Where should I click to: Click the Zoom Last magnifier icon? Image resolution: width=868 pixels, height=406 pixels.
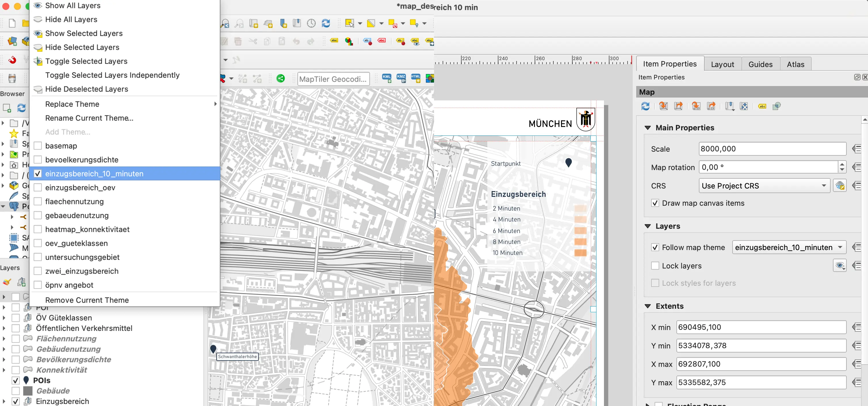pos(225,23)
